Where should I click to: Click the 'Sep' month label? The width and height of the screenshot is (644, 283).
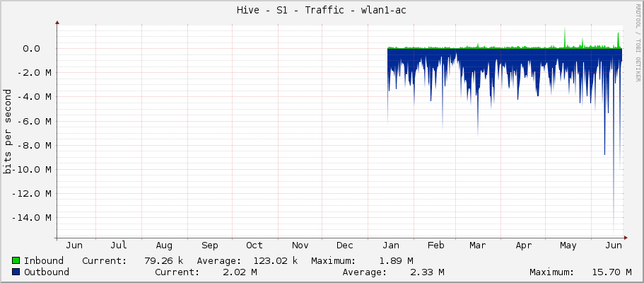point(209,246)
